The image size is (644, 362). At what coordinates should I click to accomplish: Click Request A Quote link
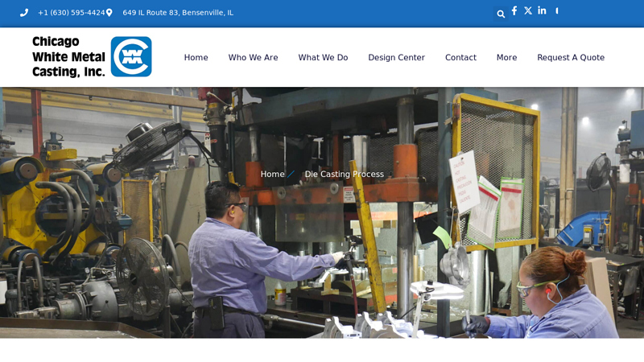click(571, 57)
